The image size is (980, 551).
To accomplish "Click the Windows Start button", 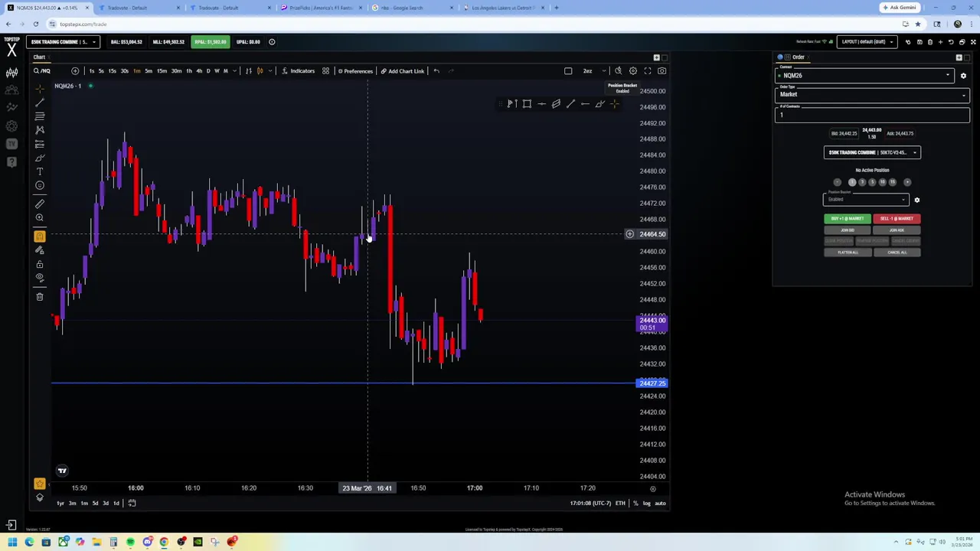I will 12,543.
